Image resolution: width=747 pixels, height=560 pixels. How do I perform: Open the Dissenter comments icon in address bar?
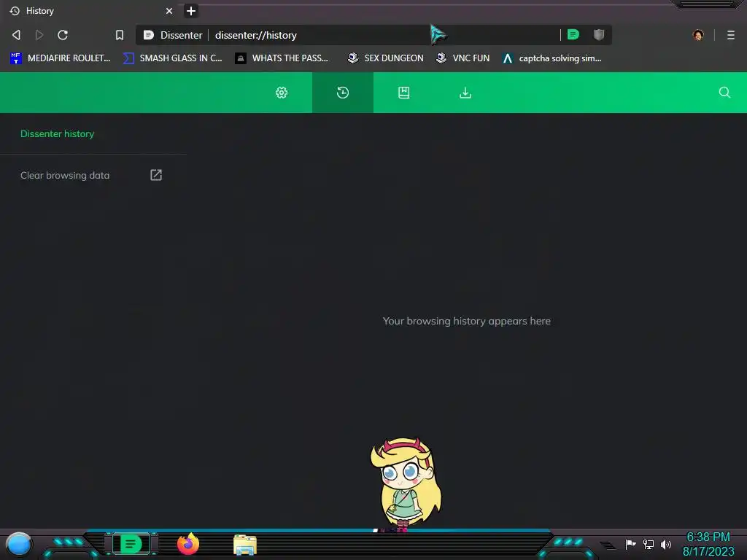[x=573, y=34]
